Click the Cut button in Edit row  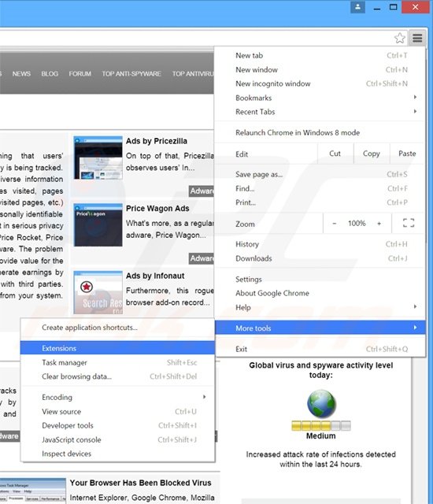tap(335, 154)
